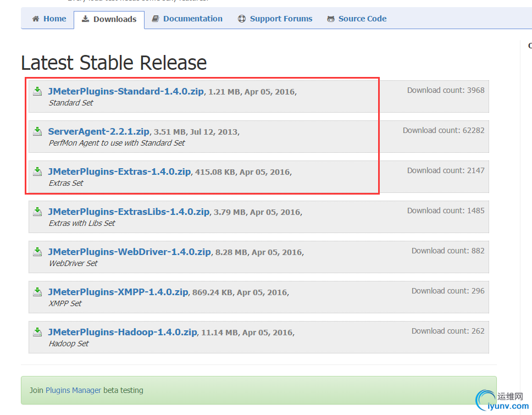The height and width of the screenshot is (415, 532).
Task: Click the Home house icon
Action: [x=36, y=19]
